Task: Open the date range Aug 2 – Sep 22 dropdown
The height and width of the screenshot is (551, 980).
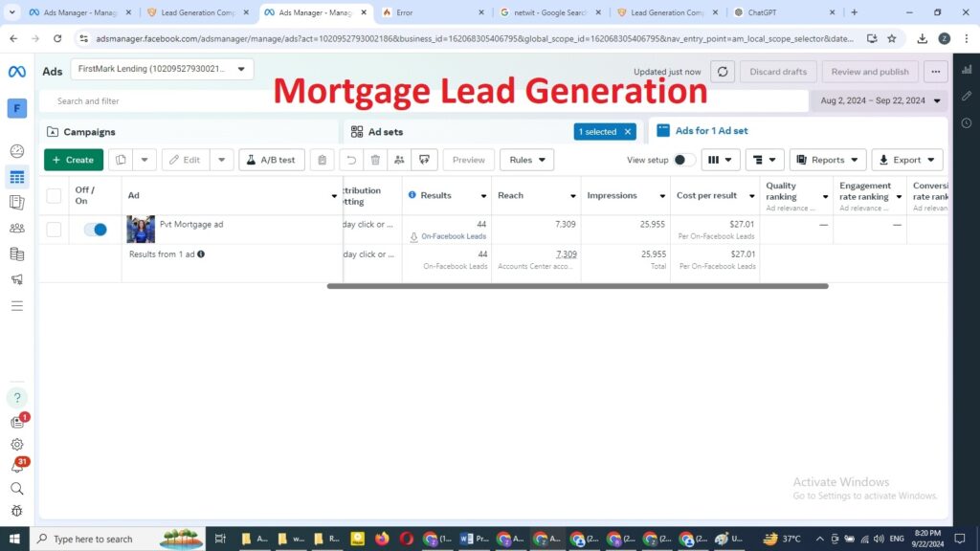Action: tap(880, 100)
